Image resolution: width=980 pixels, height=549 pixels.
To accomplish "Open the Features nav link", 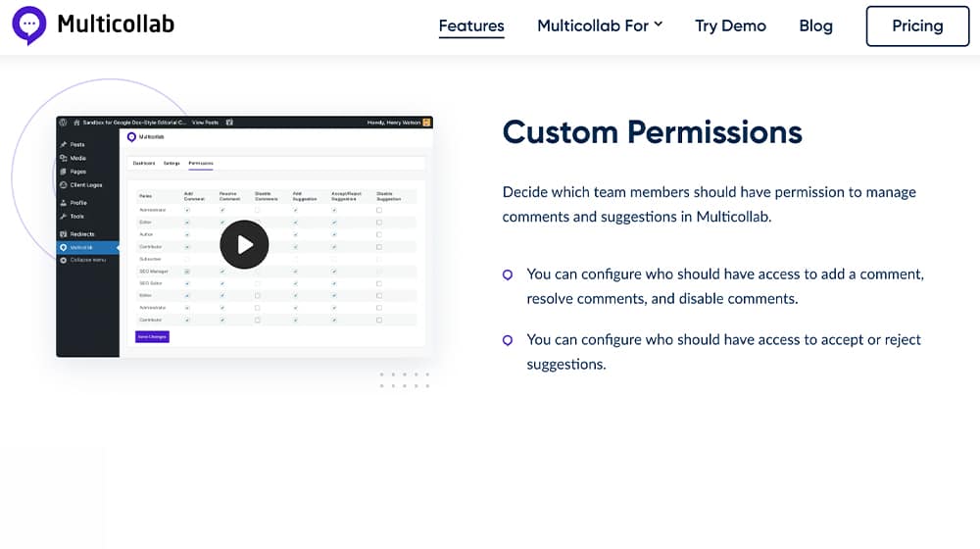I will [x=471, y=26].
